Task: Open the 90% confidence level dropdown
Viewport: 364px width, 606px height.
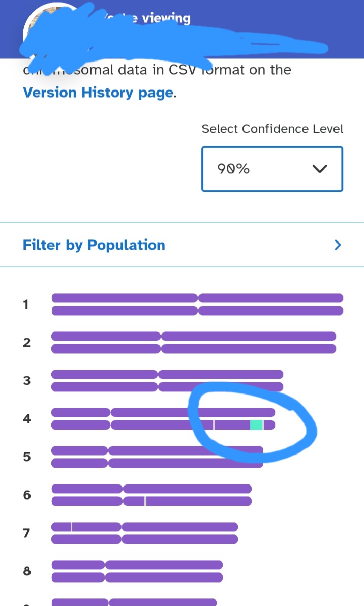Action: pyautogui.click(x=272, y=169)
